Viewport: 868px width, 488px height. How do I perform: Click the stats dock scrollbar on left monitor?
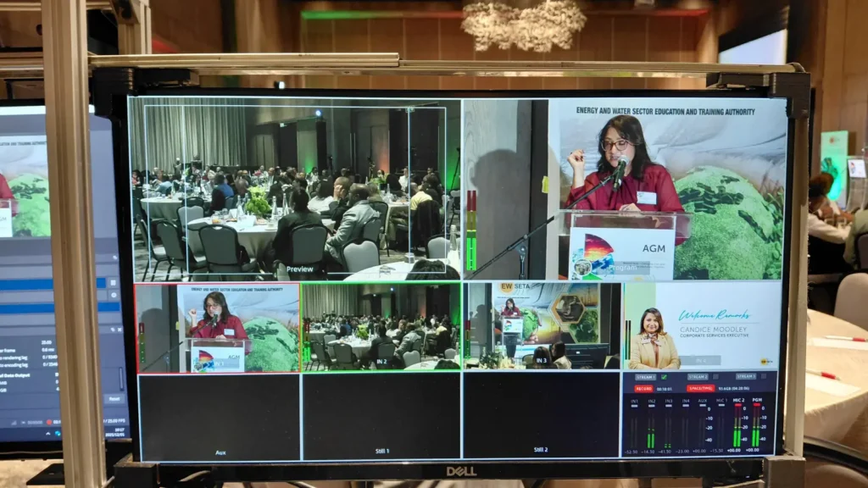(121, 379)
